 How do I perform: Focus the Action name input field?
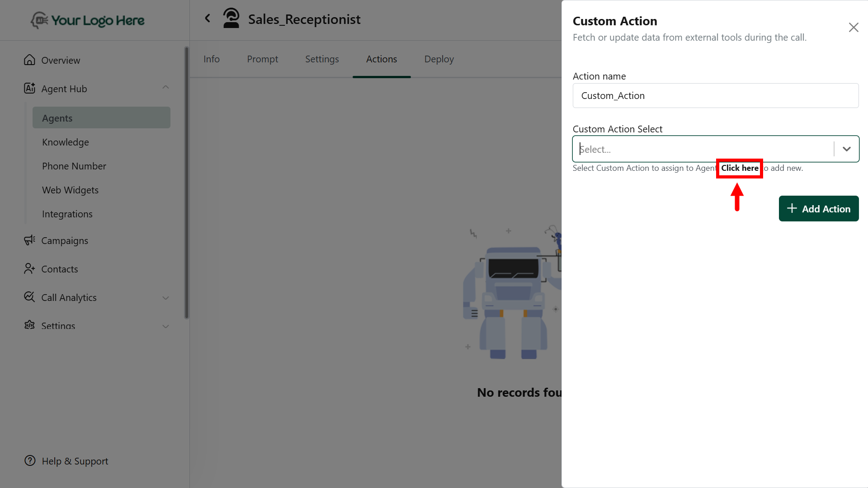[715, 96]
